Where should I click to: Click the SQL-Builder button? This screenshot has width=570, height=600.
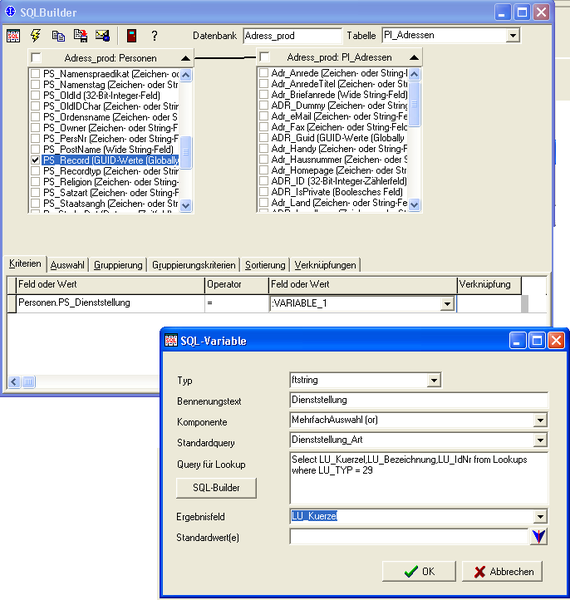click(216, 488)
